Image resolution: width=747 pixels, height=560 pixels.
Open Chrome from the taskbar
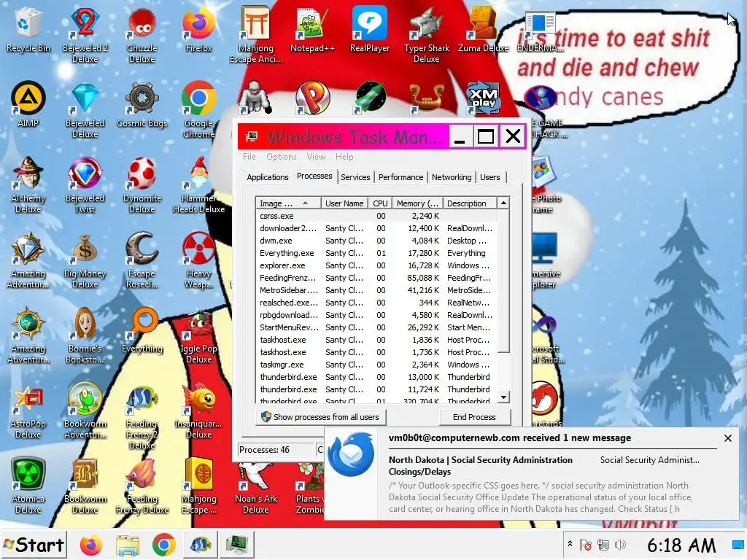click(164, 545)
